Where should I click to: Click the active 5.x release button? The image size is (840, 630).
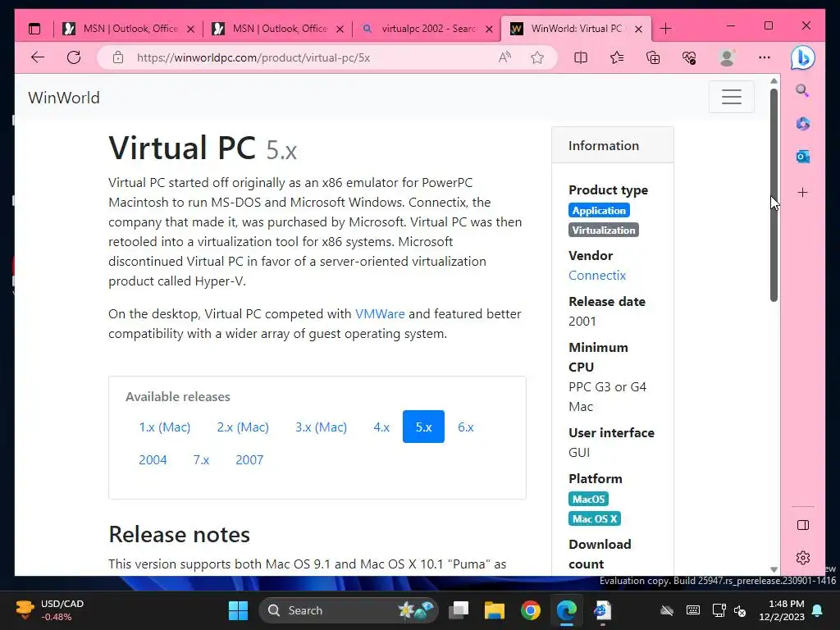point(423,427)
